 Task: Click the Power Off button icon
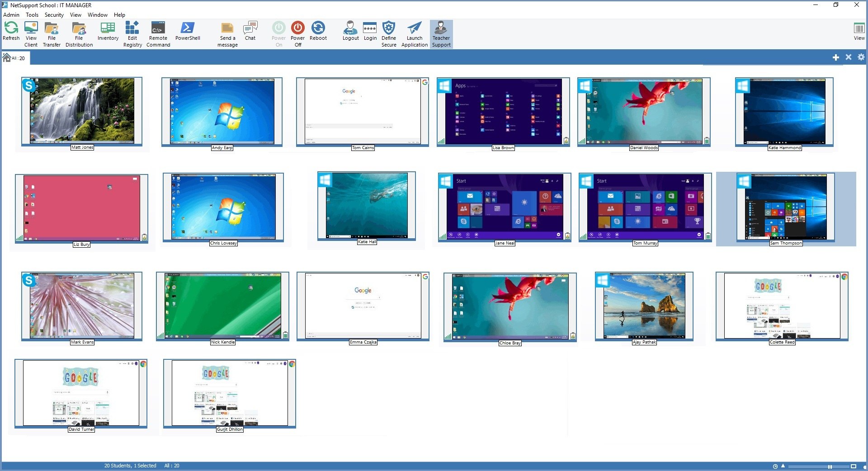pyautogui.click(x=297, y=28)
